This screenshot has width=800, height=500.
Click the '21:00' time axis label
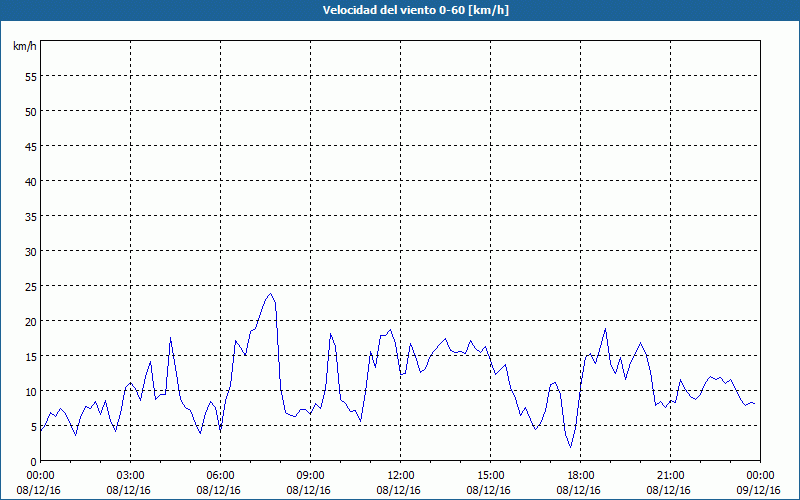(670, 476)
